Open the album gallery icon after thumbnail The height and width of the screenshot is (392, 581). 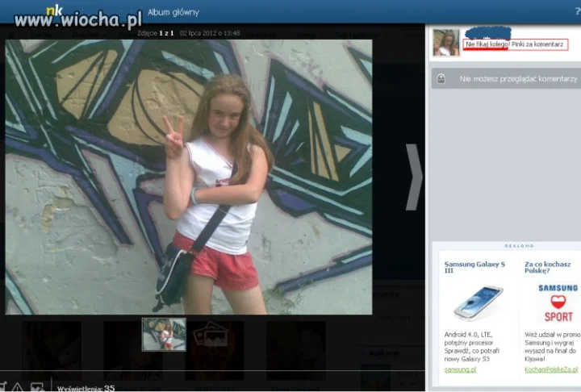tap(211, 333)
